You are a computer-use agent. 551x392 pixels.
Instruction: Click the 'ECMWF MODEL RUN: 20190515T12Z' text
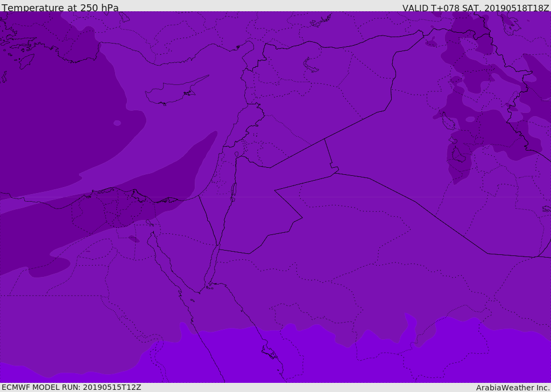72,387
